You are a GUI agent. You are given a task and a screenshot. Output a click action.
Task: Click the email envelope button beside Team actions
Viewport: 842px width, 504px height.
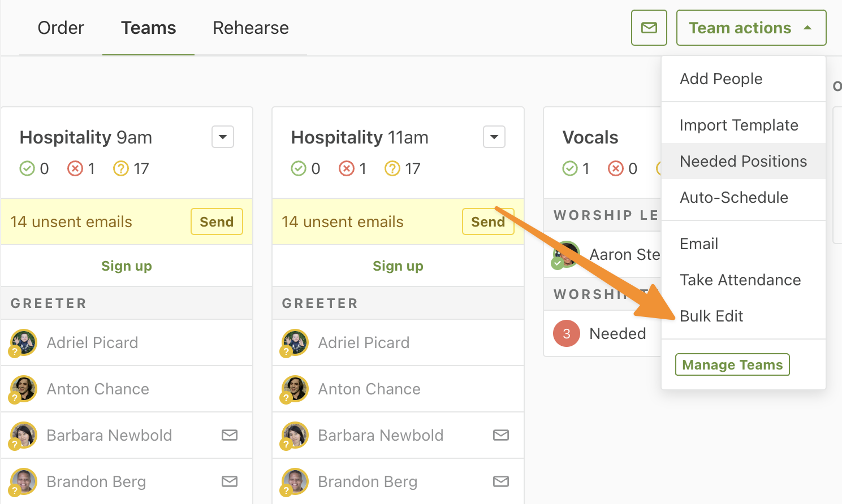coord(649,28)
